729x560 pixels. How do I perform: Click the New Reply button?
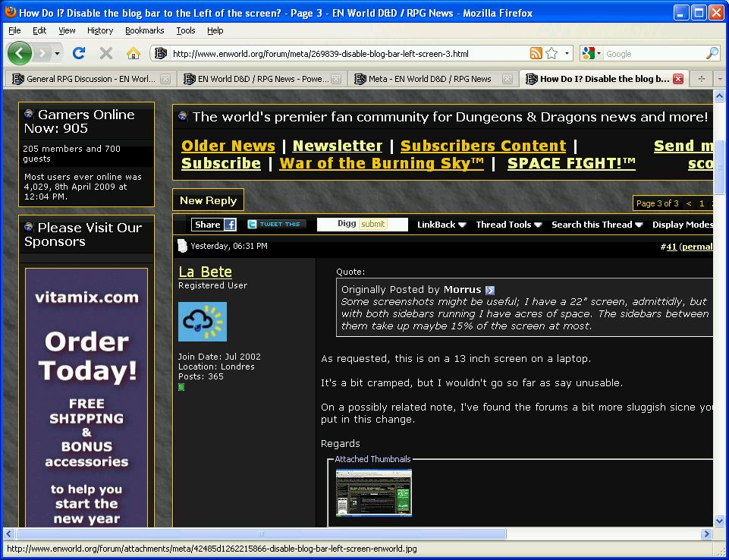(x=208, y=200)
